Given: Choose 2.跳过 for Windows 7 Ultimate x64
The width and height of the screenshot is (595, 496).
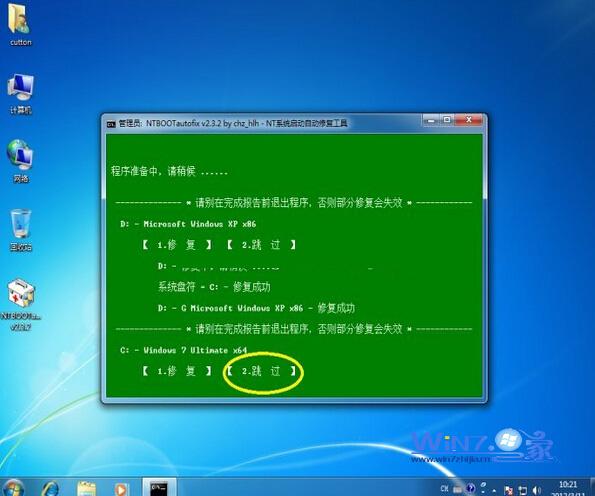Looking at the screenshot, I should point(261,371).
